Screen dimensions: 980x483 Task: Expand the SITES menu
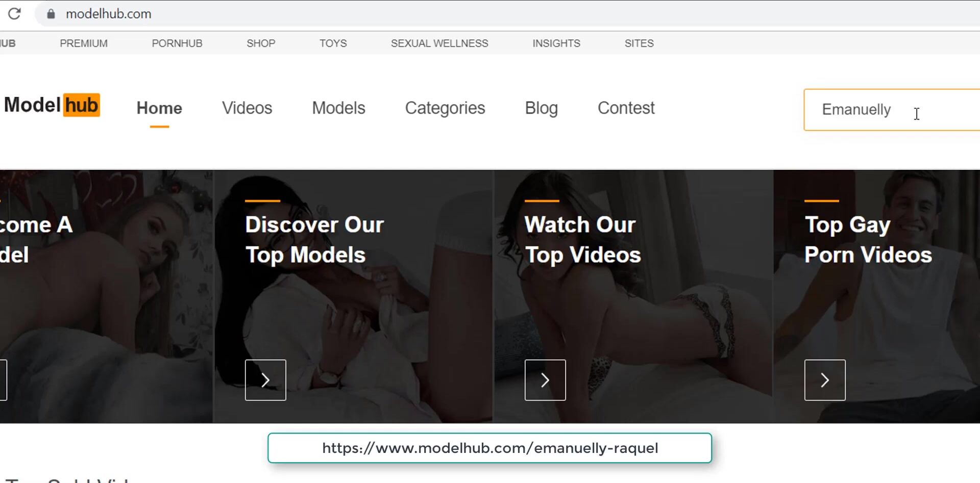(639, 43)
